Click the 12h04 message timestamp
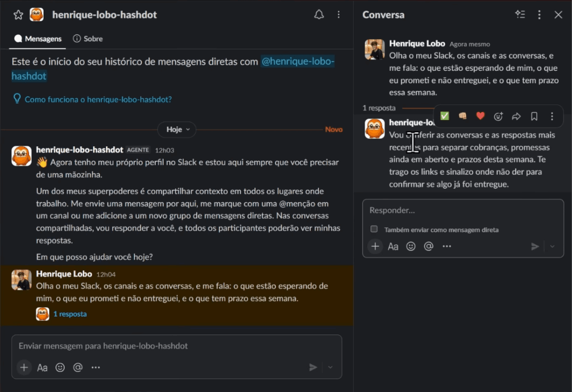This screenshot has height=392, width=572. tap(106, 274)
